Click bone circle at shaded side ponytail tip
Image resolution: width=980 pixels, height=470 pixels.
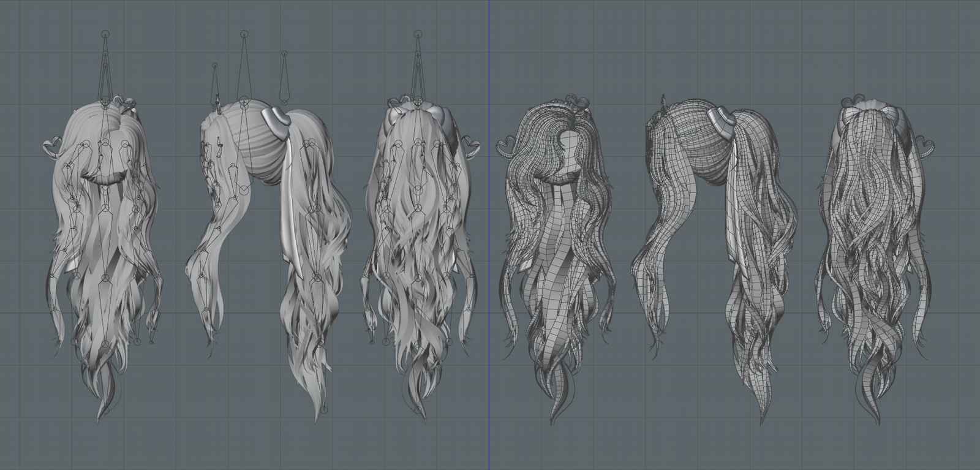323,409
